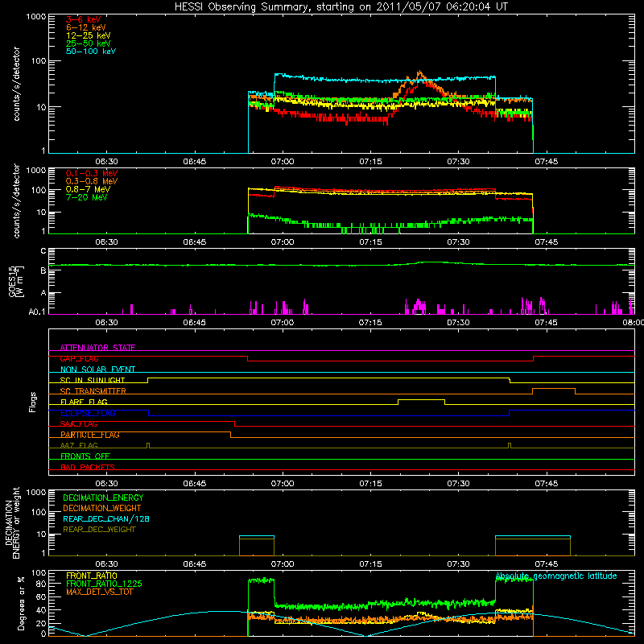Image resolution: width=644 pixels, height=644 pixels.
Task: Click the FRONT_RATIO legend entry
Action: click(92, 576)
